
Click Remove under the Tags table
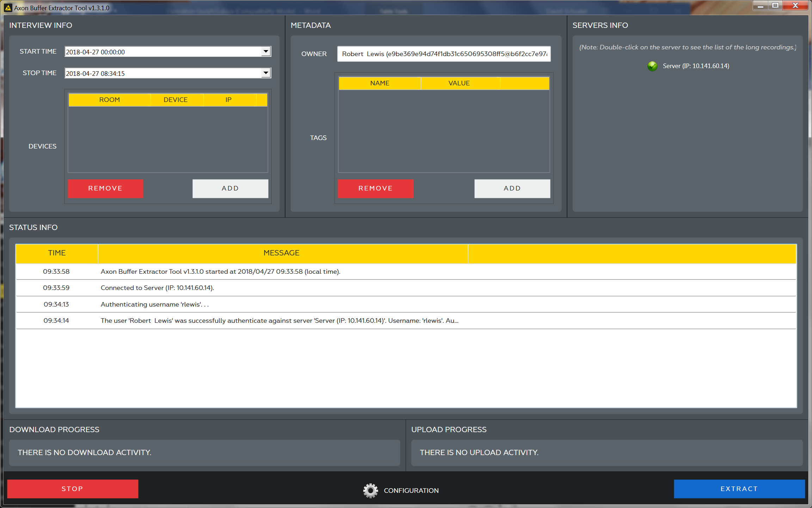(375, 188)
